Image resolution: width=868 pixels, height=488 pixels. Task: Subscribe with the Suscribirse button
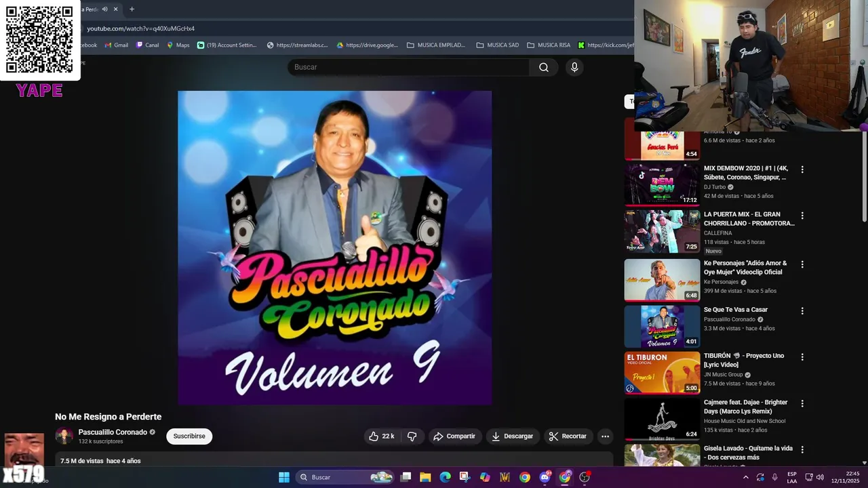pos(189,436)
